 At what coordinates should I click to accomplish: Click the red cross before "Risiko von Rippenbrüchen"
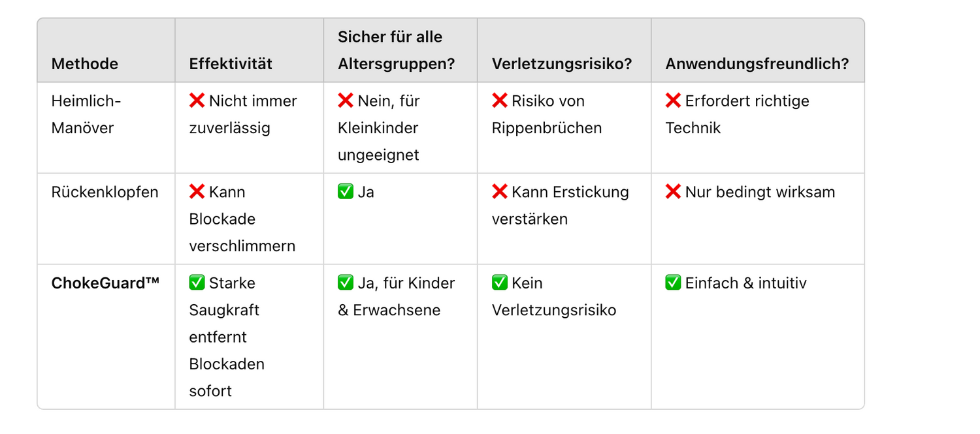[500, 101]
